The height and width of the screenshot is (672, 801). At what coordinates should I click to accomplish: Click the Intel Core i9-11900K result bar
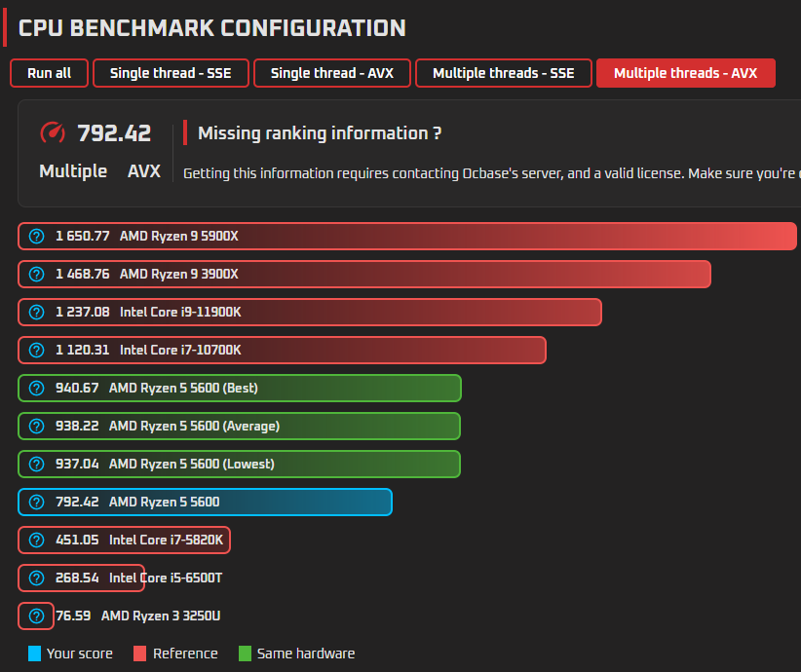click(310, 312)
